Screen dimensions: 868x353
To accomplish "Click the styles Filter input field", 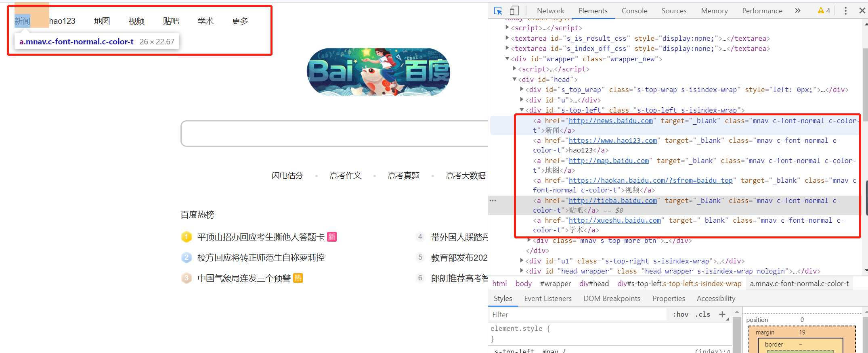I will [x=578, y=314].
